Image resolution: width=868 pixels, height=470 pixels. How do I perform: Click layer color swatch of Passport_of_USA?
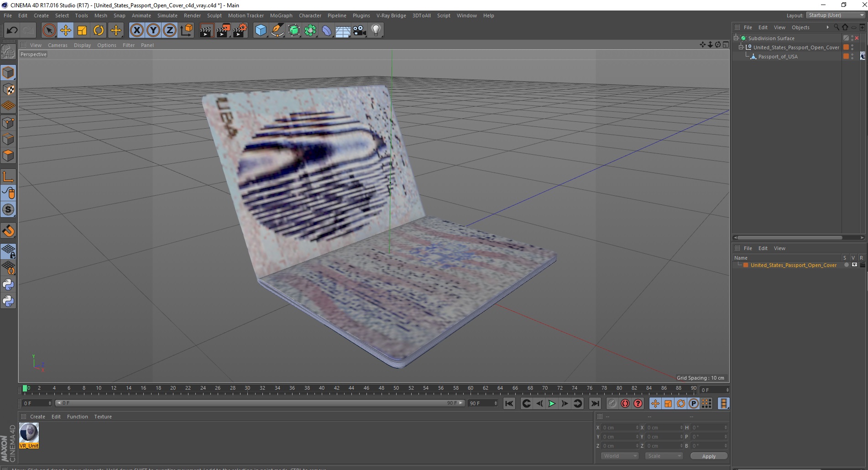click(846, 57)
